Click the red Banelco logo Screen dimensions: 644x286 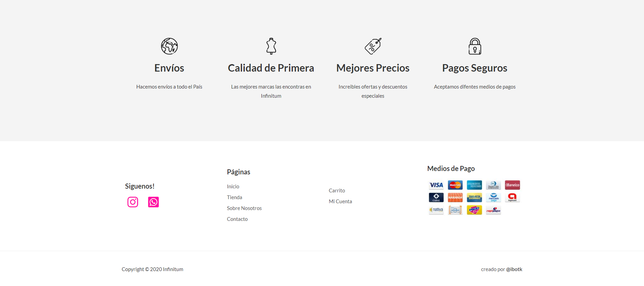pyautogui.click(x=512, y=185)
